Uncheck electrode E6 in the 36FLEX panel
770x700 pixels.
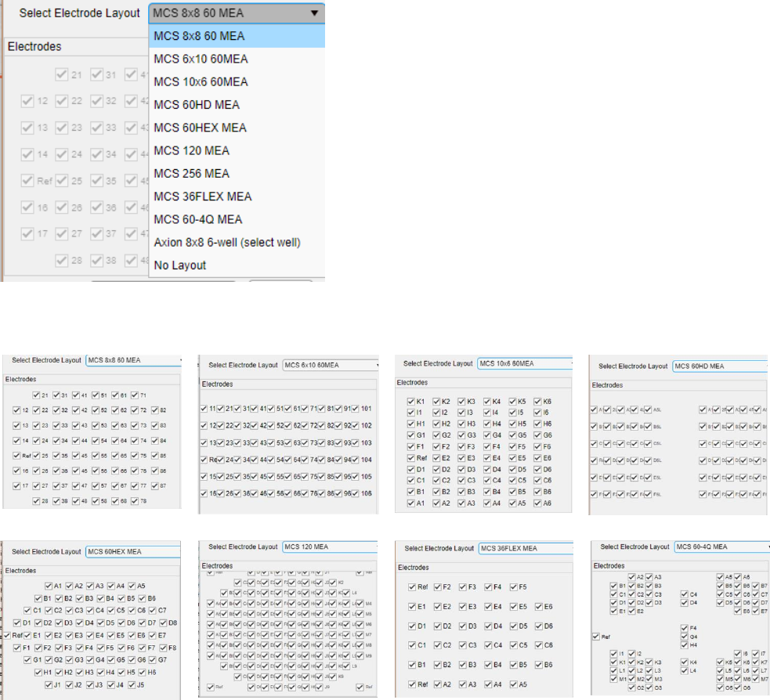[539, 607]
